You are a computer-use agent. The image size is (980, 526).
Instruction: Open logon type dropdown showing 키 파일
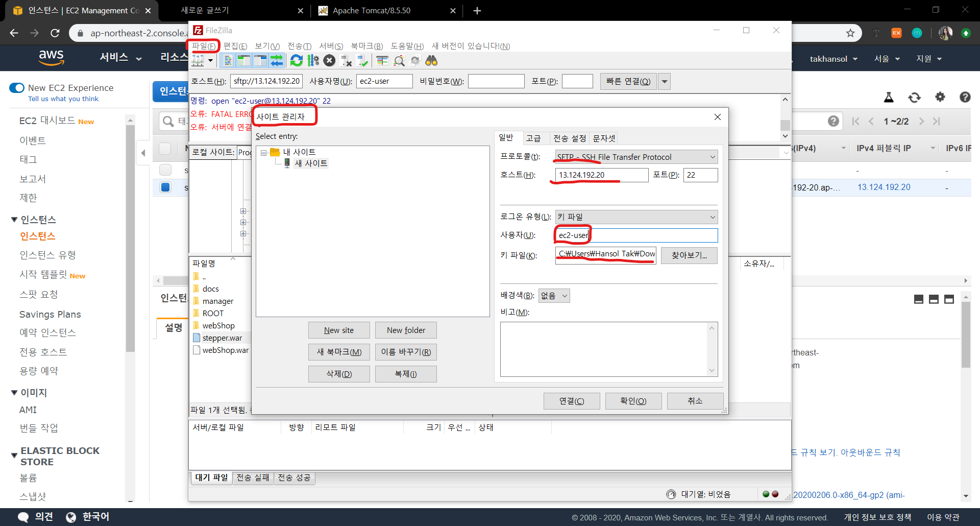point(636,217)
